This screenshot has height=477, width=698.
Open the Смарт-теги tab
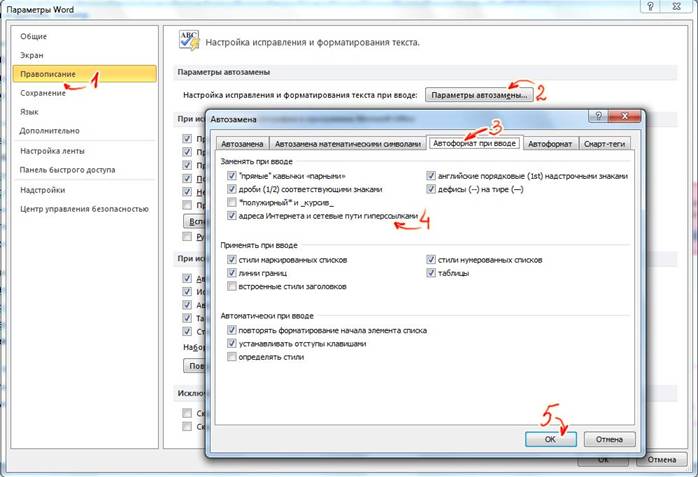[x=605, y=144]
